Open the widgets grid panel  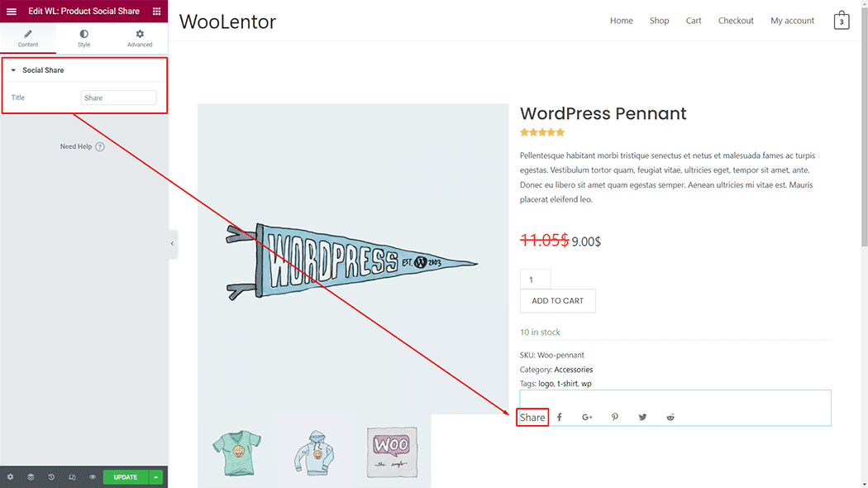point(156,12)
